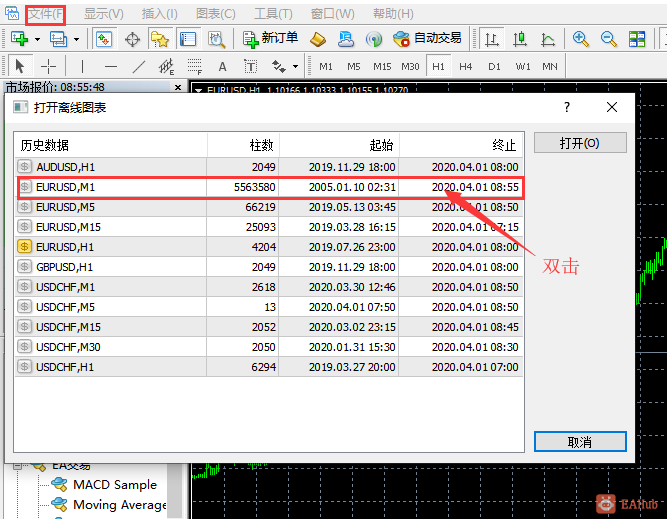The height and width of the screenshot is (519, 667).
Task: Open the 文件(F) menu
Action: pyautogui.click(x=46, y=14)
